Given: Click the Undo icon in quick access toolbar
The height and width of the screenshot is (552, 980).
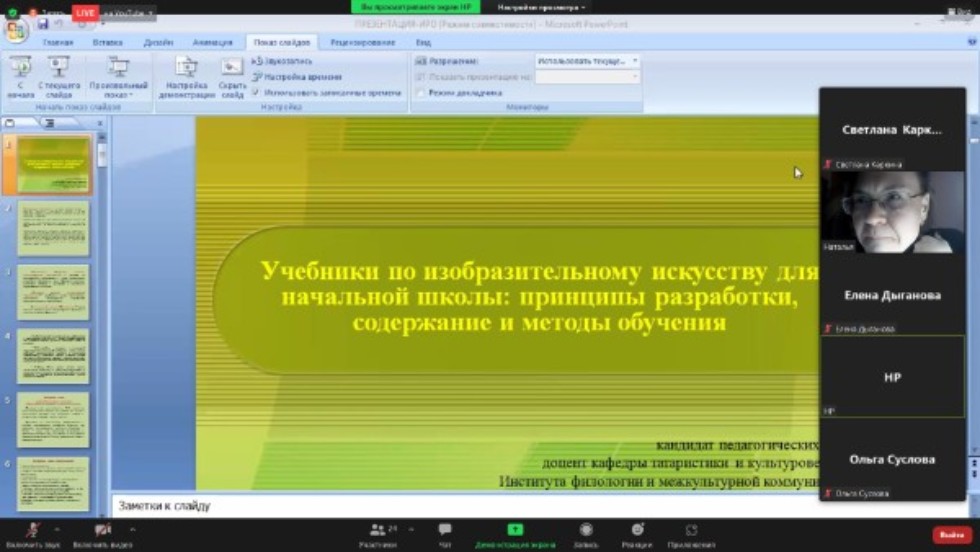Looking at the screenshot, I should [x=59, y=24].
